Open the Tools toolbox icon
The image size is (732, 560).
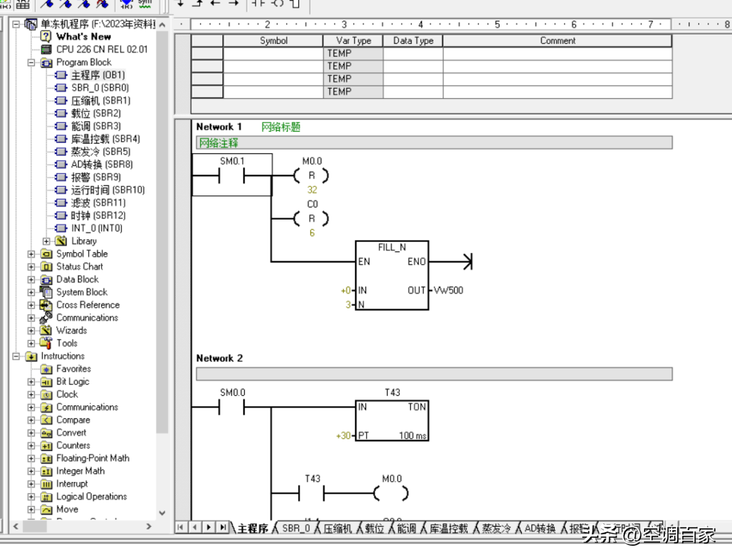click(46, 343)
